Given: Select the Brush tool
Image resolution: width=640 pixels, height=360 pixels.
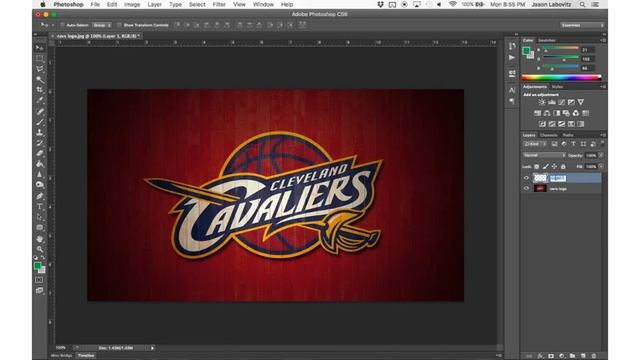Looking at the screenshot, I should click(x=40, y=122).
